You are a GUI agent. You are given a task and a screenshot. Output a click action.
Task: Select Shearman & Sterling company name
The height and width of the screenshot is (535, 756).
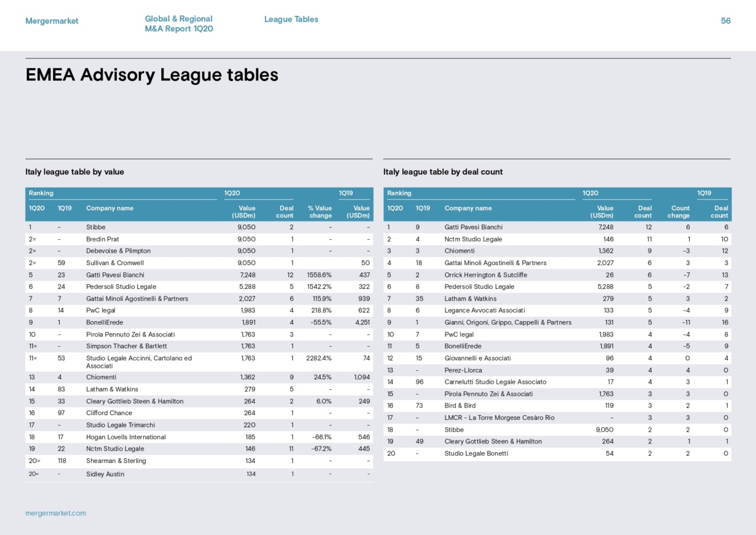tap(116, 461)
